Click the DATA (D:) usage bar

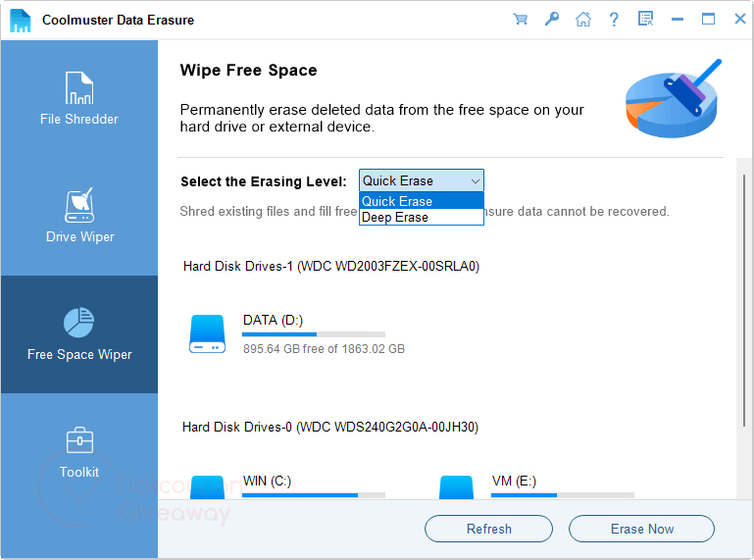pos(314,334)
